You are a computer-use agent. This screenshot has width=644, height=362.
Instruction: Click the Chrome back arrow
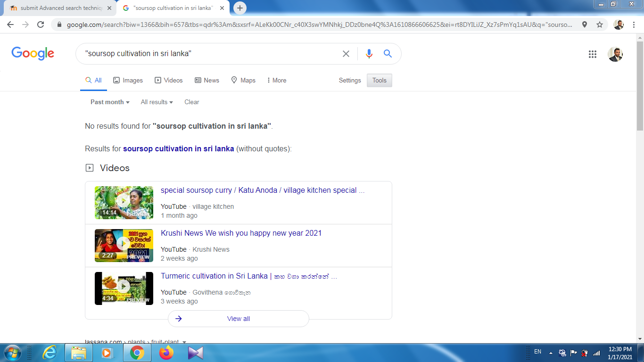pos(10,25)
